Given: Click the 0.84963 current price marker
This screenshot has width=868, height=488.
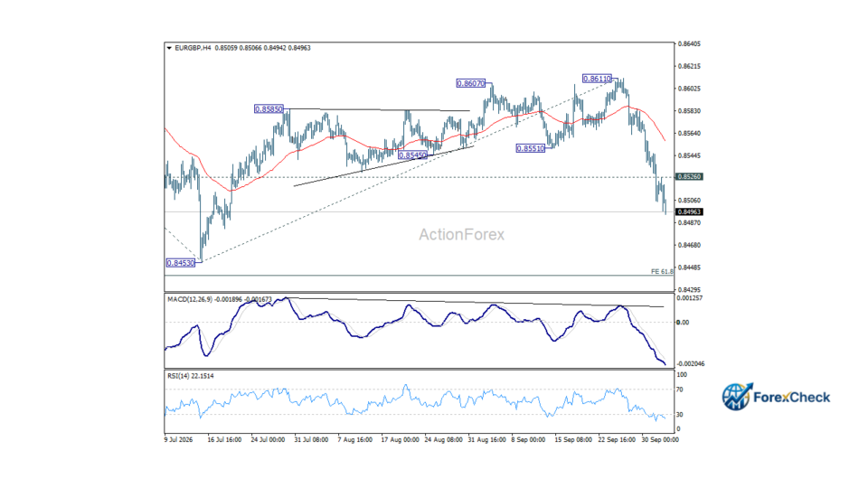Looking at the screenshot, I should pos(689,211).
